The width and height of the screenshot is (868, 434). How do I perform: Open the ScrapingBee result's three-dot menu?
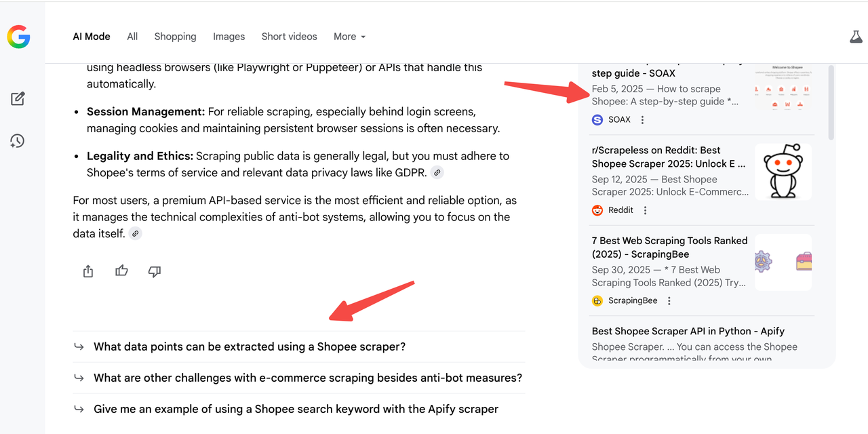(x=669, y=300)
